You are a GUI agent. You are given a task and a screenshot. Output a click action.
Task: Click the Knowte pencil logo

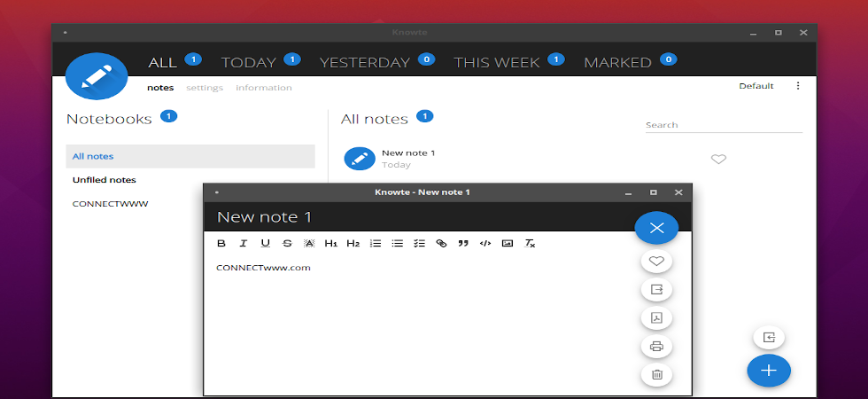tap(97, 76)
